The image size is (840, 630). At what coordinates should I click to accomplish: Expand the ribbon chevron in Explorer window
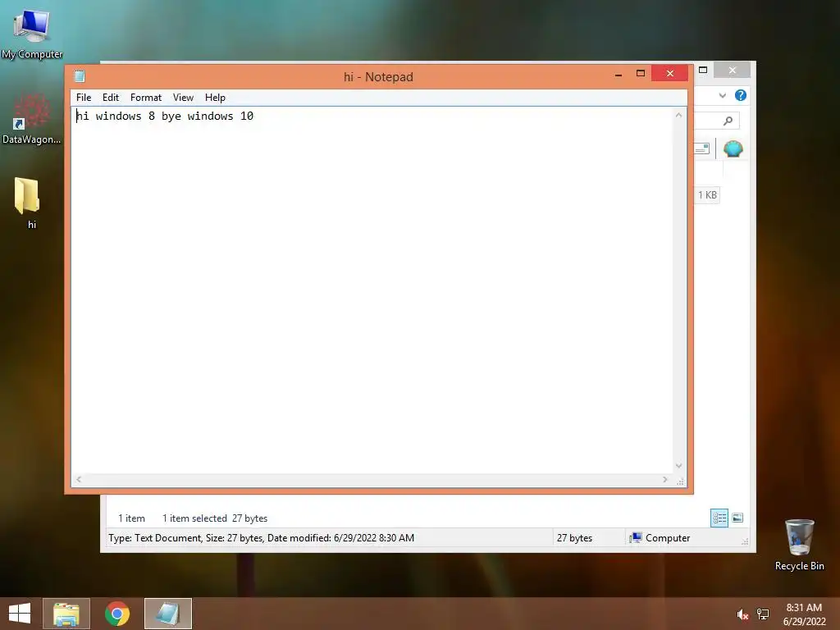[x=723, y=95]
